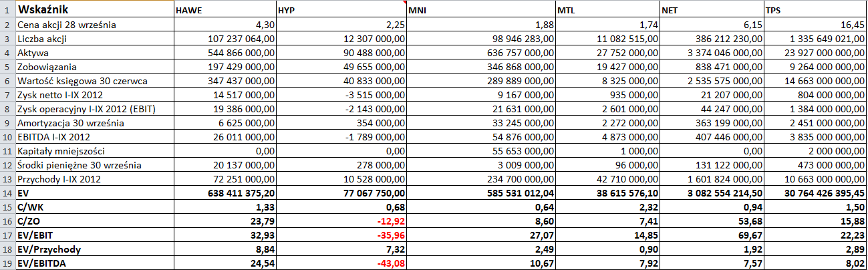This screenshot has width=868, height=270.
Task: Select C/ZO value 53,68
Action: pos(711,221)
